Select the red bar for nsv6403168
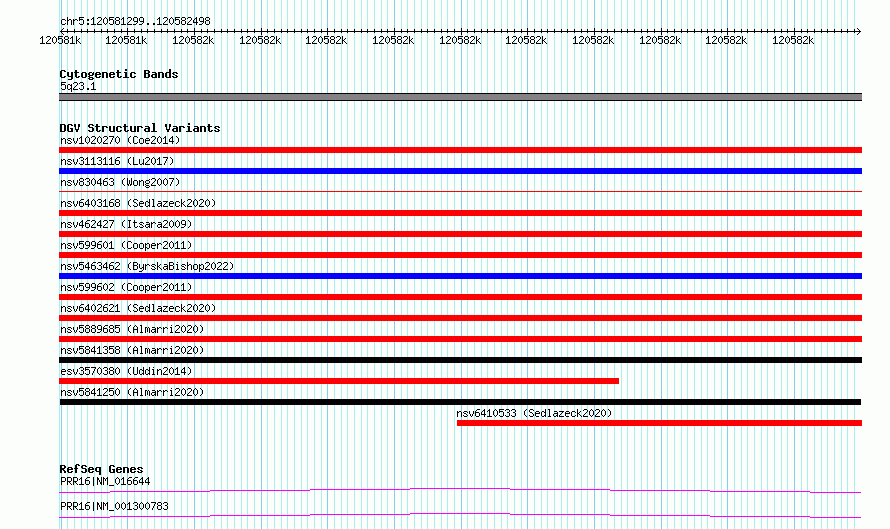The image size is (890, 529). (460, 213)
